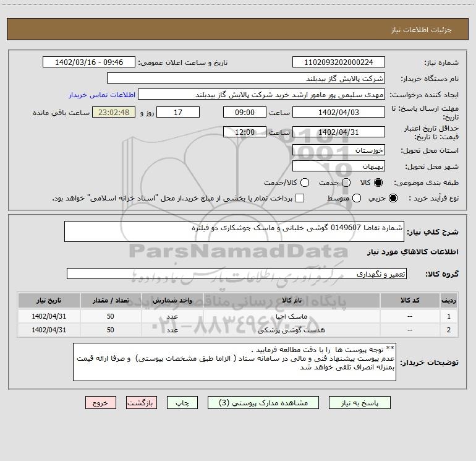The height and width of the screenshot is (461, 476).
Task: Click quantity 50 in هدست گوشی پزشکی row
Action: coord(111,330)
